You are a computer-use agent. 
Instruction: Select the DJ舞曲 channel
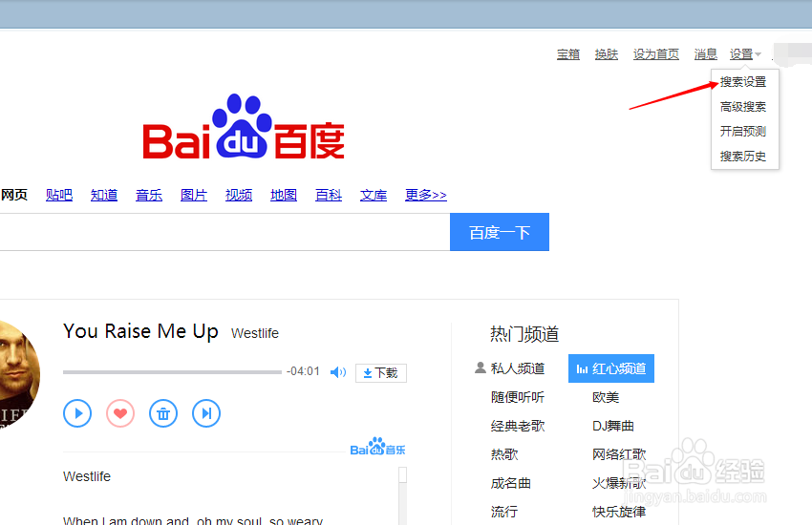(x=613, y=426)
